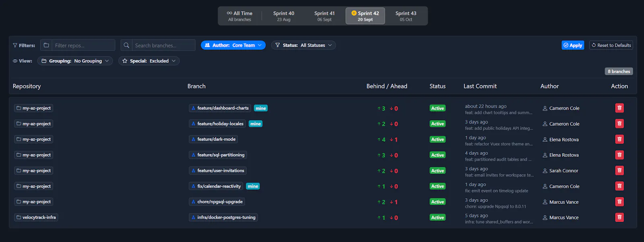Image resolution: width=644 pixels, height=242 pixels.
Task: Click author Elena Rostova on feature/dark-mode row
Action: pyautogui.click(x=564, y=139)
